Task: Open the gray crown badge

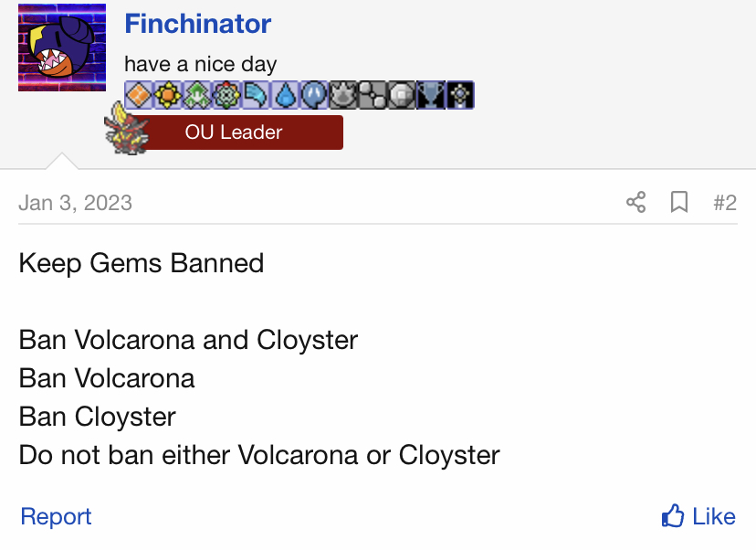Action: pyautogui.click(x=343, y=95)
